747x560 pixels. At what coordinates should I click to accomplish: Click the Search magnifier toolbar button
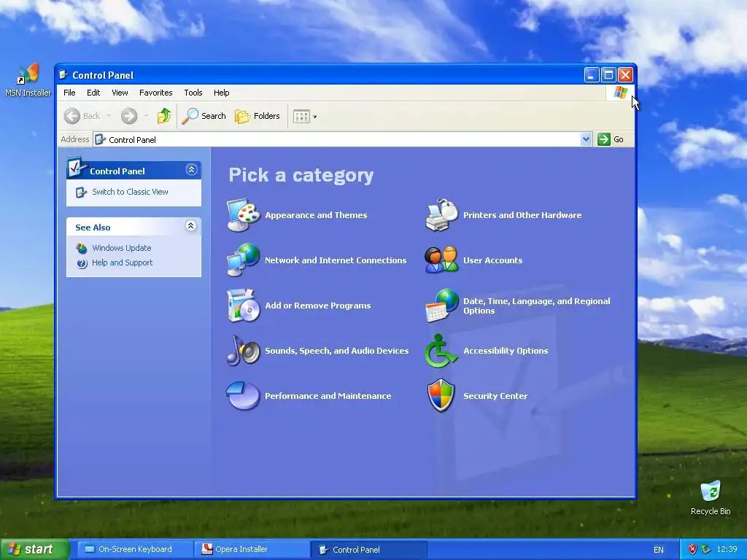coord(204,116)
